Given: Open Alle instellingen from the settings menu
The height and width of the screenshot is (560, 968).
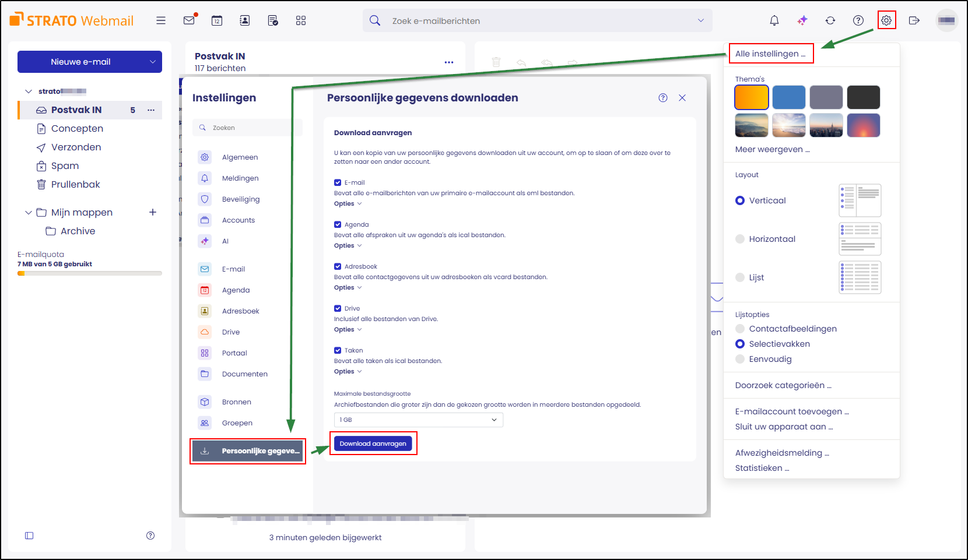Looking at the screenshot, I should click(771, 53).
